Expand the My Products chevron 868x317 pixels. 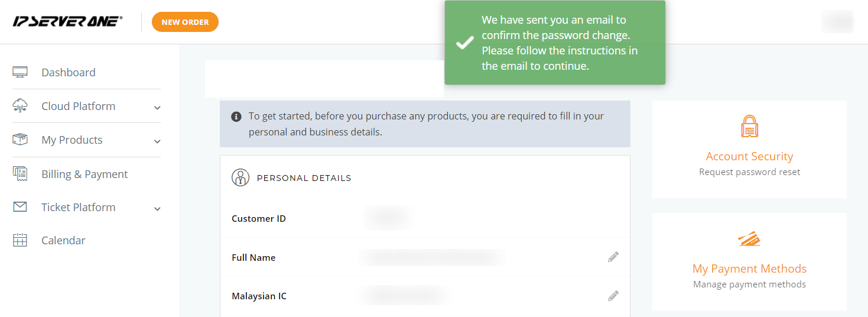click(x=157, y=141)
